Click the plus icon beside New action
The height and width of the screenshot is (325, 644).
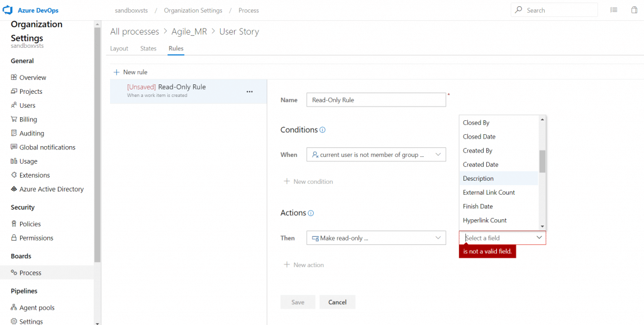pos(287,265)
